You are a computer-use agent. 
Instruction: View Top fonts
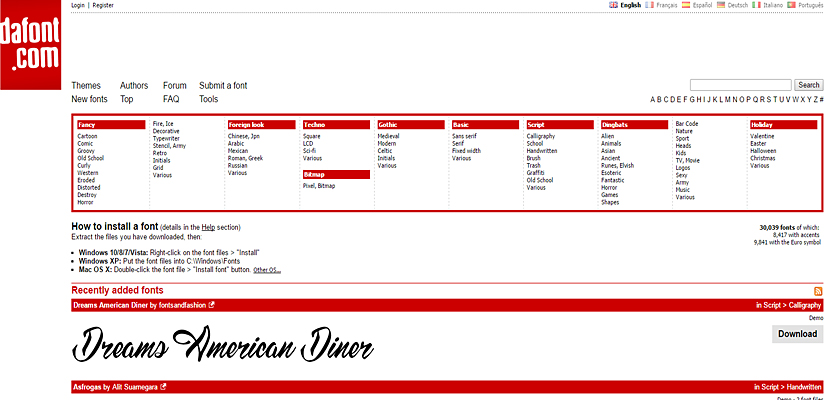[x=126, y=99]
